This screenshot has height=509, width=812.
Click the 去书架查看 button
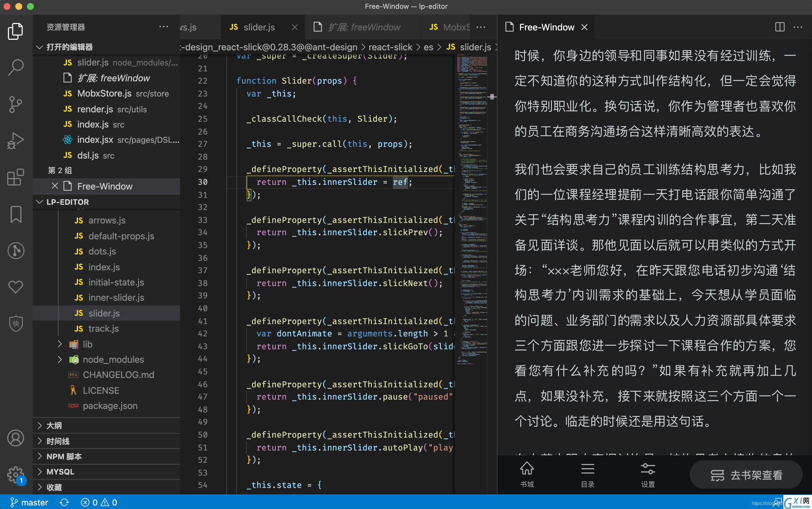(746, 475)
